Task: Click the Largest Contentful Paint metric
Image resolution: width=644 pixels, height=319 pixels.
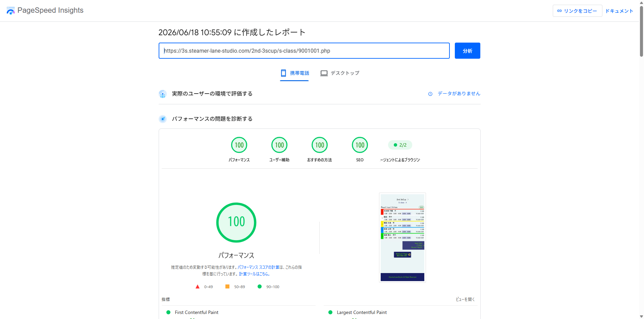Action: (362, 312)
